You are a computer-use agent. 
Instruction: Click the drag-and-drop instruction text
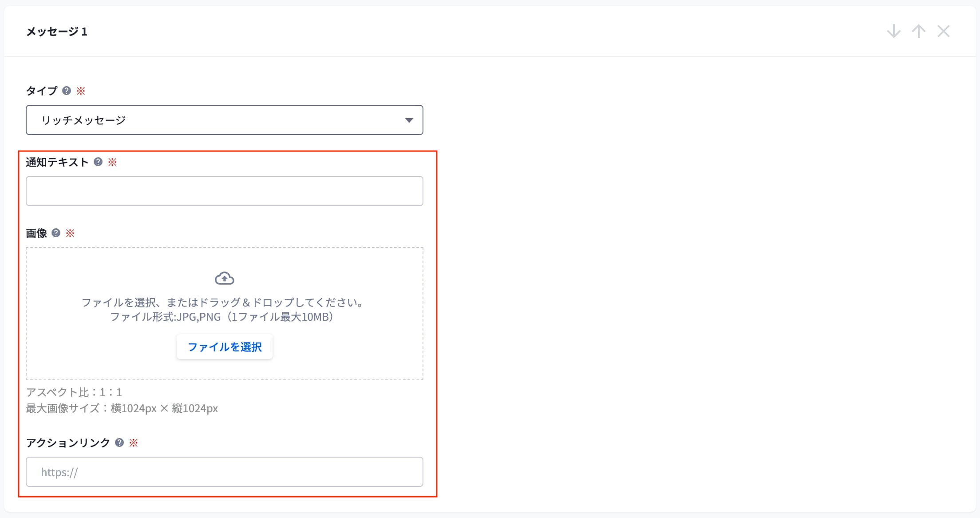click(224, 303)
